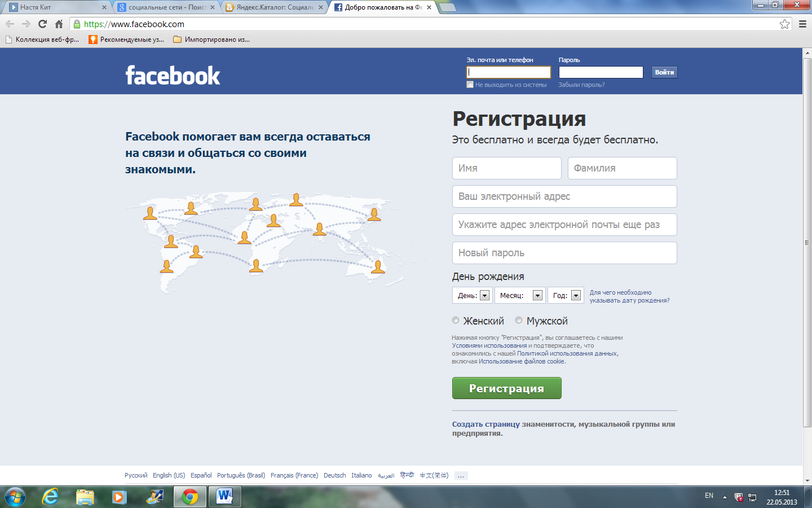812x508 pixels.
Task: Click the facebook logo
Action: [x=173, y=75]
